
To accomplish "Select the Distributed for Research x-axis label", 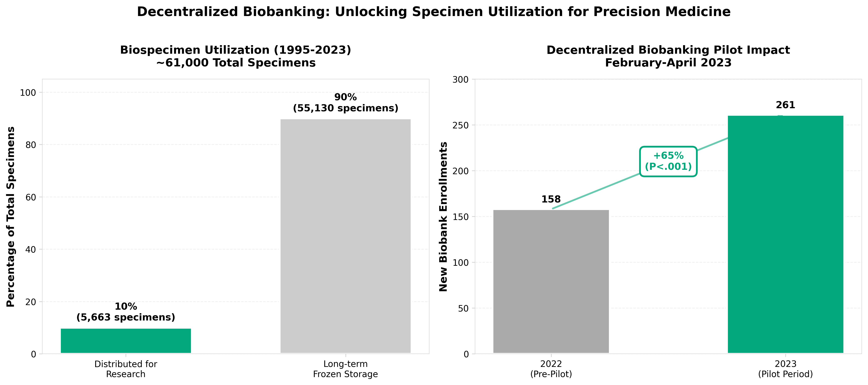I will point(126,369).
